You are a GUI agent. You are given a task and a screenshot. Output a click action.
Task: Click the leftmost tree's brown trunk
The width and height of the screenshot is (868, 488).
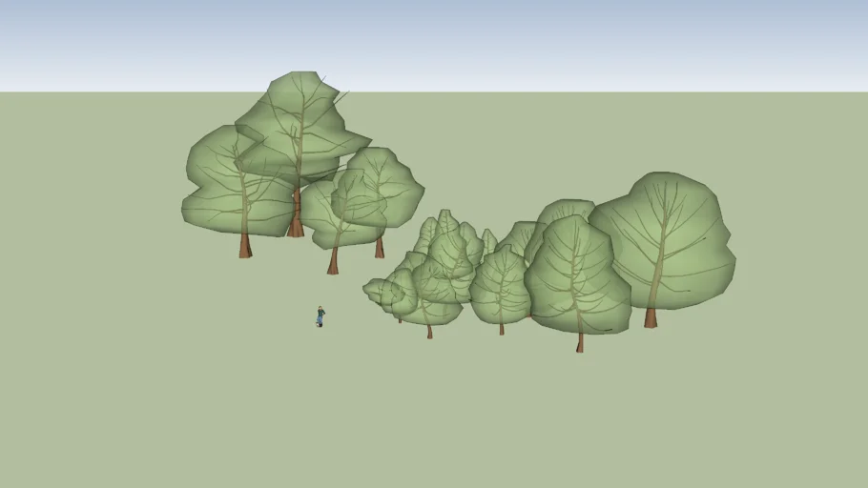point(245,246)
